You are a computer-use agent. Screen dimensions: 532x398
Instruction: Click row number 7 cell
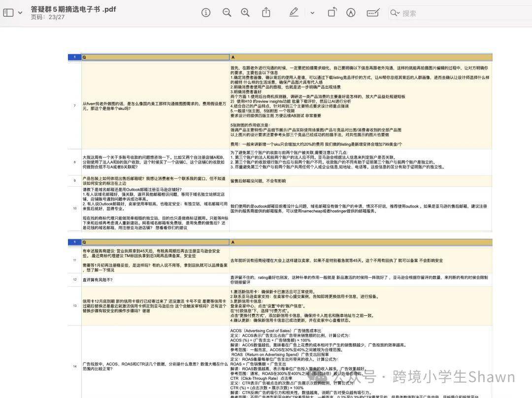point(75,105)
